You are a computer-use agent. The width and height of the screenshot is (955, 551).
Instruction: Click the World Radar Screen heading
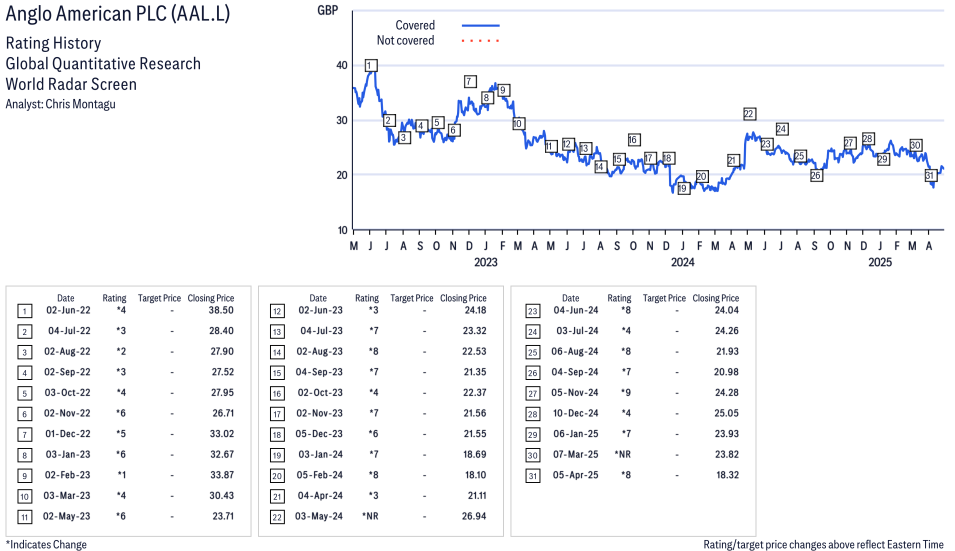(71, 84)
